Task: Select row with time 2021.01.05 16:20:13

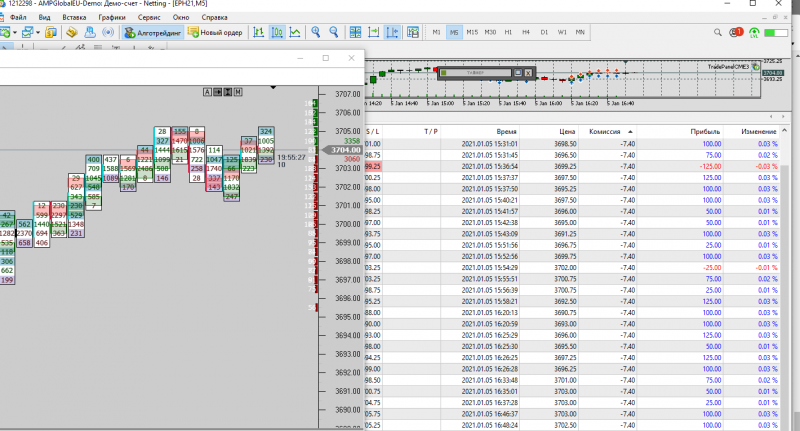Action: coord(572,313)
